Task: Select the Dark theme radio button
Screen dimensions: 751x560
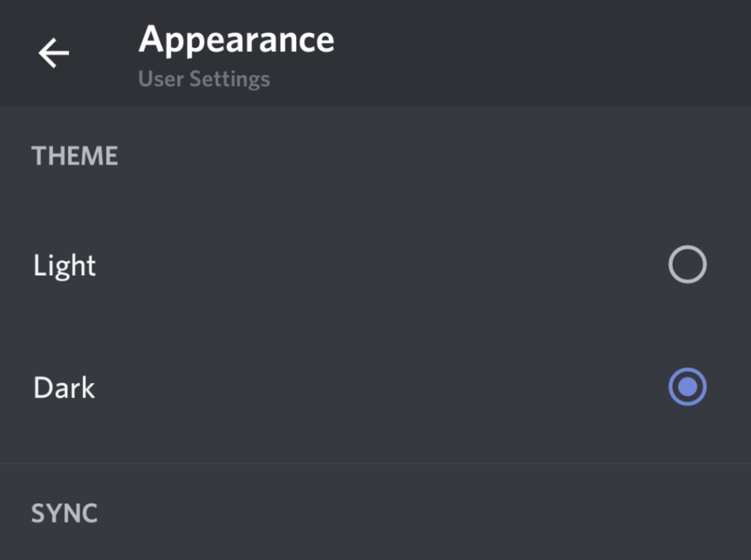Action: pos(687,387)
